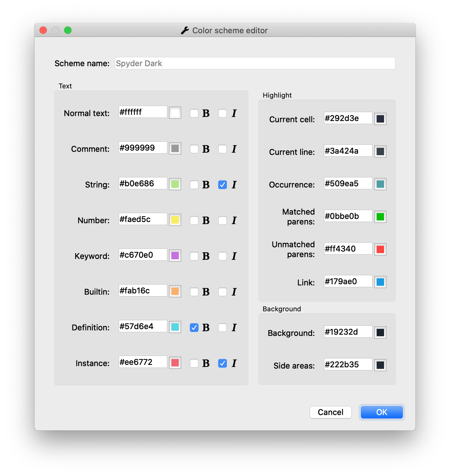Change the Background color swatch
The width and height of the screenshot is (450, 476).
(380, 333)
